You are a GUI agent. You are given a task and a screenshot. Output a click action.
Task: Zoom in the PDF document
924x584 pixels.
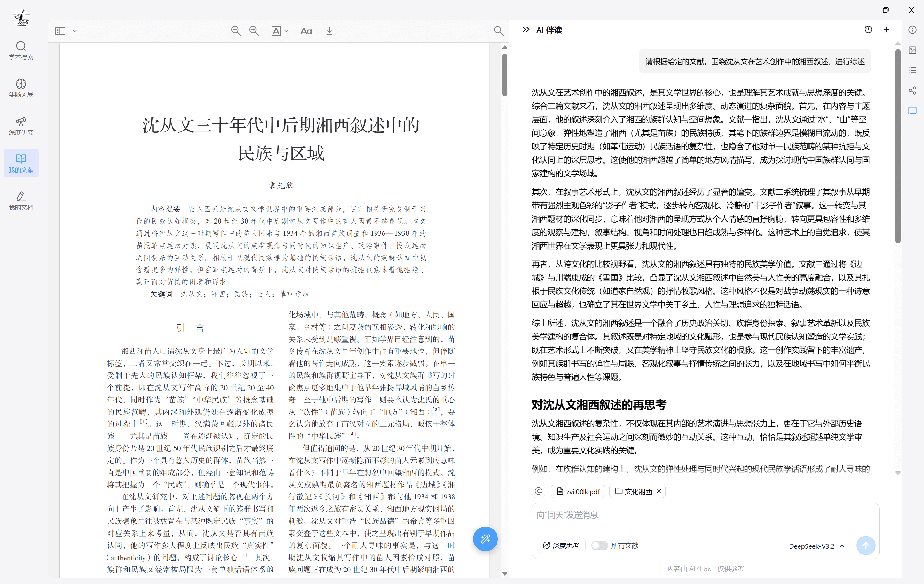tap(254, 31)
